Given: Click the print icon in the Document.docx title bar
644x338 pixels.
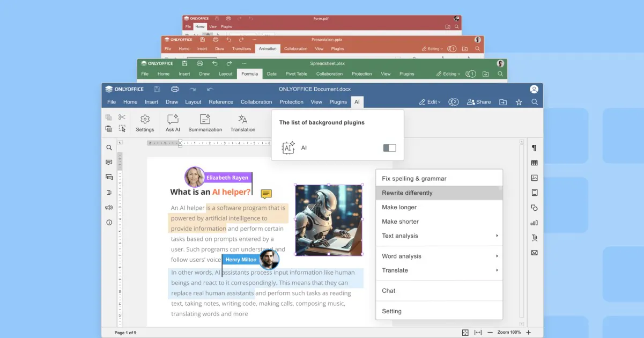Looking at the screenshot, I should 174,89.
